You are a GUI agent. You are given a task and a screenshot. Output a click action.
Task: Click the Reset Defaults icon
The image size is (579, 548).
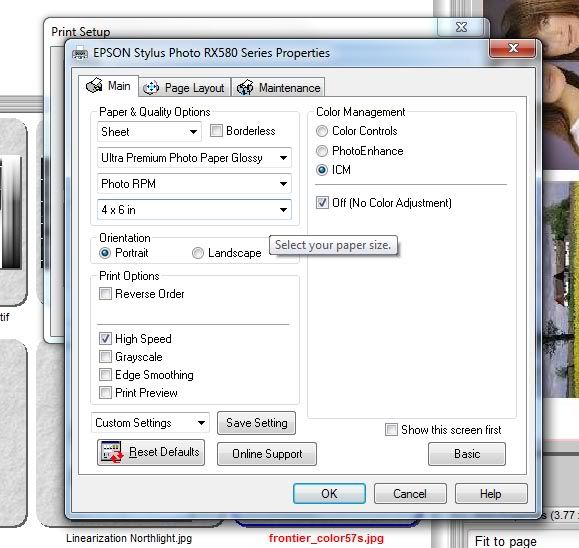[x=112, y=452]
